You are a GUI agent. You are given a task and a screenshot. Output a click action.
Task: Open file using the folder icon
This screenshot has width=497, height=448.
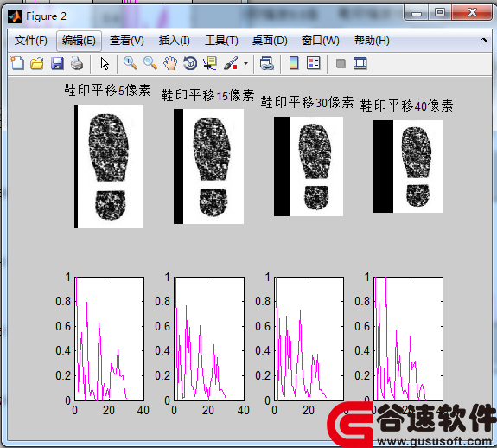point(37,63)
